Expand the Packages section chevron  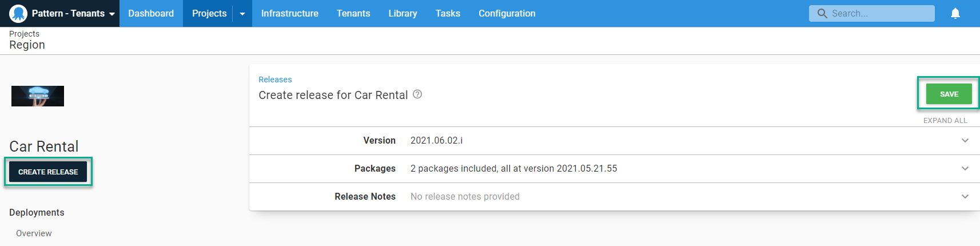pos(965,169)
